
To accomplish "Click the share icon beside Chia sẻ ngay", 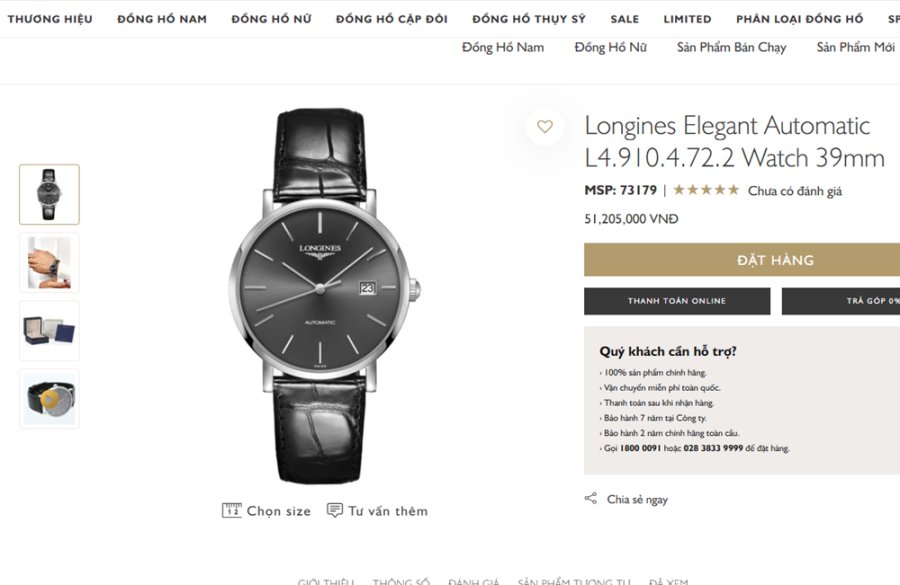I will pyautogui.click(x=591, y=499).
